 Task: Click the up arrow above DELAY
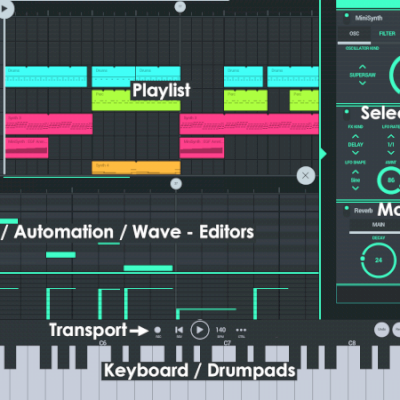point(355,136)
